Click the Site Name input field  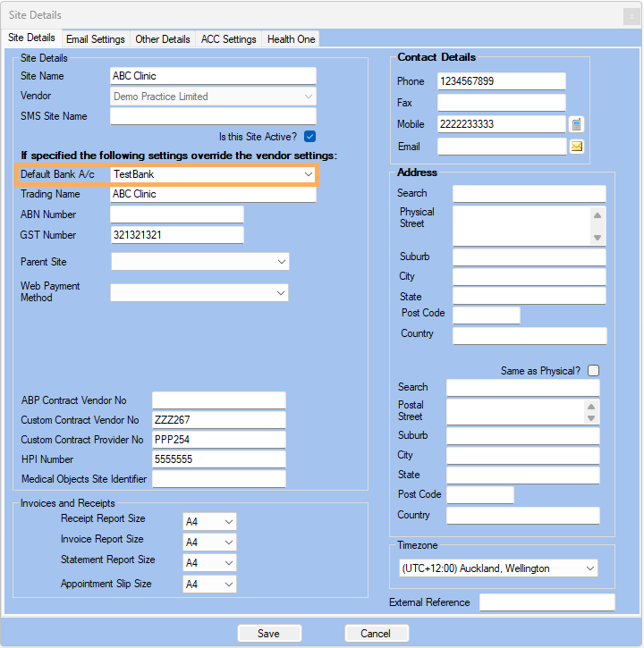pos(213,76)
